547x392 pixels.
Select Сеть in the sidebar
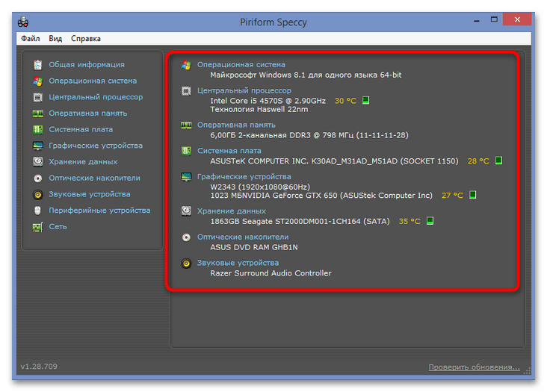coord(58,226)
